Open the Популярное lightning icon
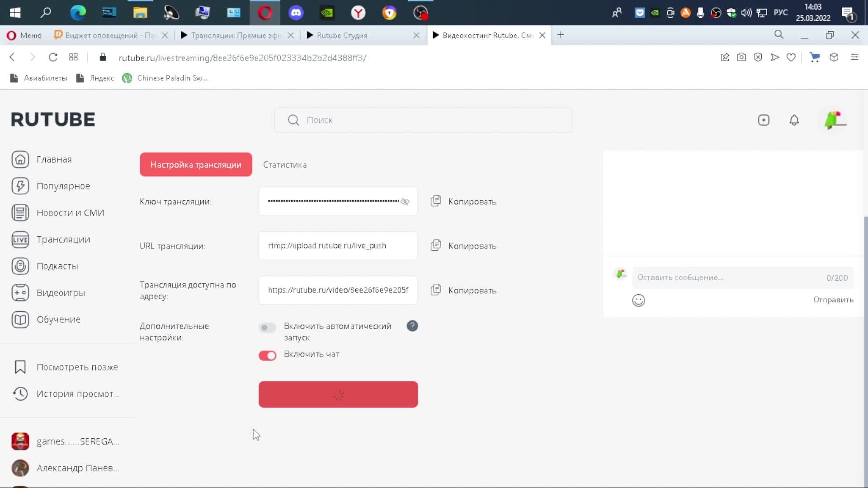This screenshot has width=868, height=488. [20, 186]
